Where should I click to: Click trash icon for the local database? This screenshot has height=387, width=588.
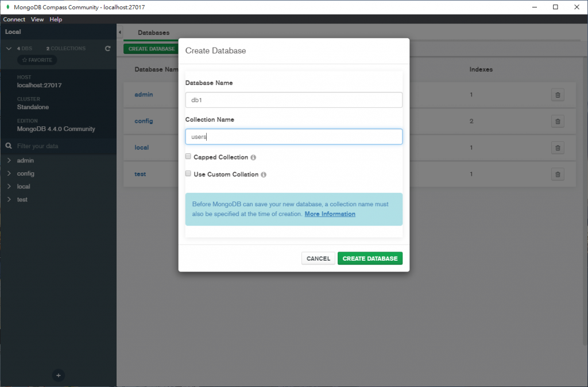pyautogui.click(x=558, y=148)
